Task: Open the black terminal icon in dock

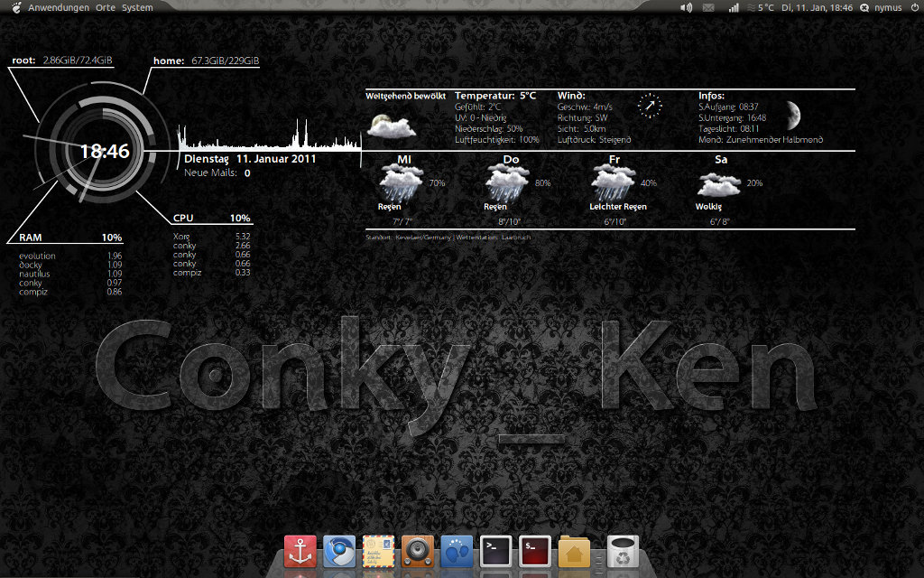Action: click(496, 552)
